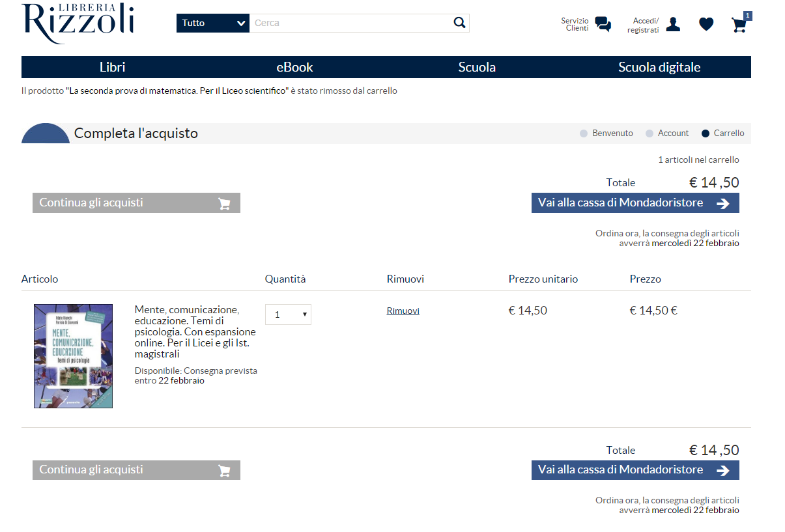Open the wishlist heart icon
The image size is (785, 532).
click(x=706, y=25)
